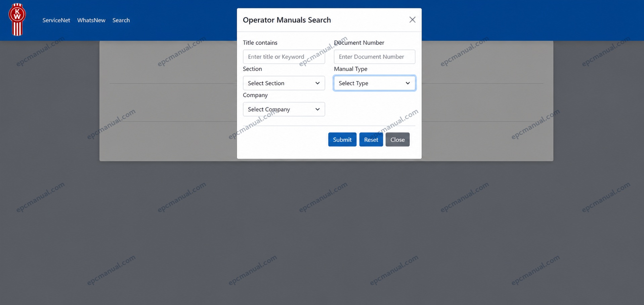
Task: Focus the 'Enter title or Keyword' field
Action: tap(284, 56)
